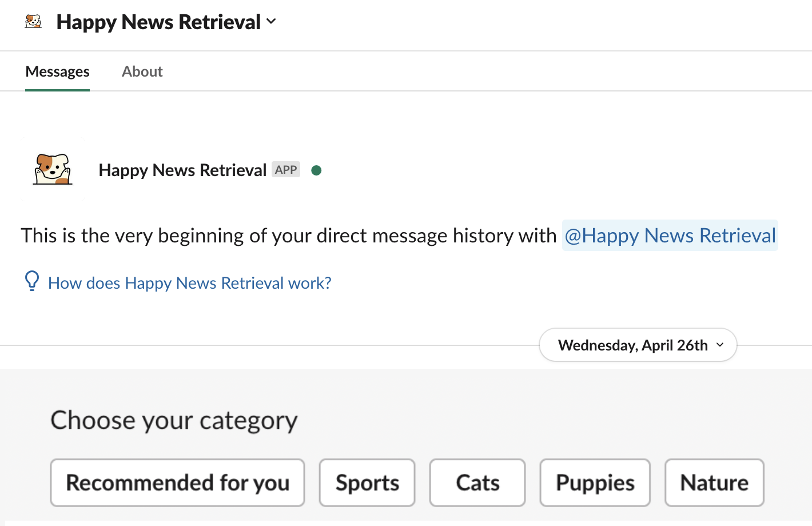Click the large Happy News Retrieval dog avatar
This screenshot has height=526, width=812.
pos(53,169)
